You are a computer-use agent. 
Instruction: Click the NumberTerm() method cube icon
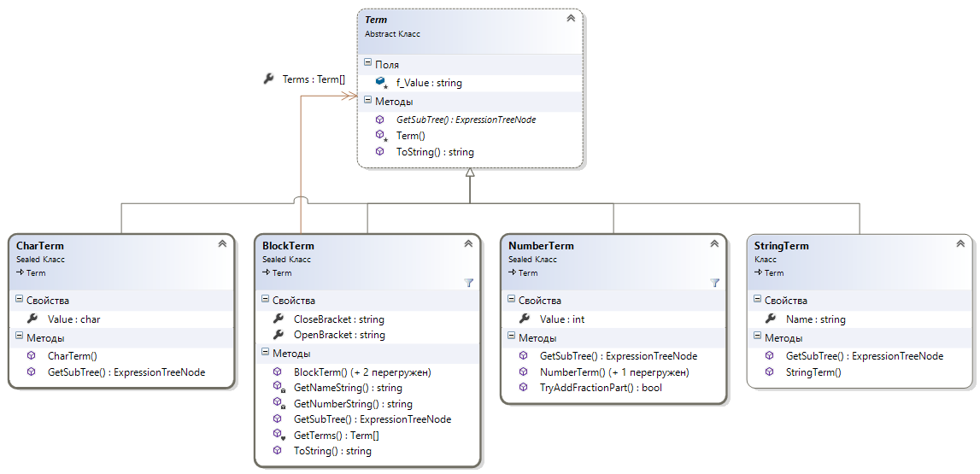(x=524, y=372)
